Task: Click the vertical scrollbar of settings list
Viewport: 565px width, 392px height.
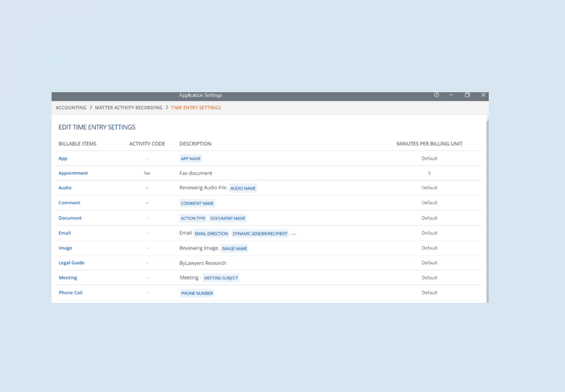Action: (x=487, y=211)
